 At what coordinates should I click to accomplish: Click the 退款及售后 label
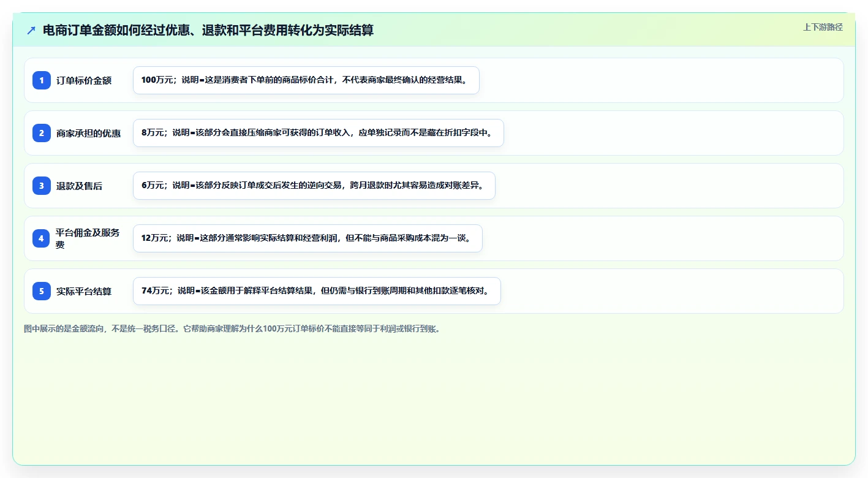[80, 186]
